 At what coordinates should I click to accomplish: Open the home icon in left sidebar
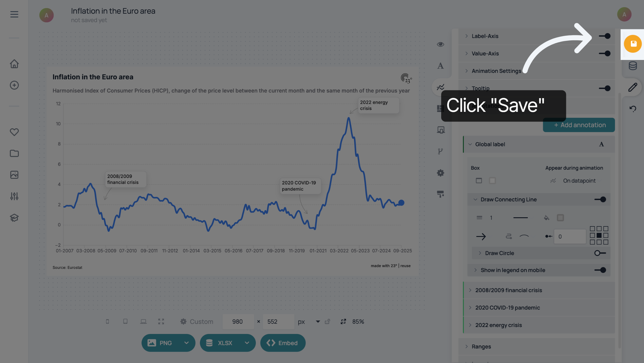pyautogui.click(x=14, y=64)
